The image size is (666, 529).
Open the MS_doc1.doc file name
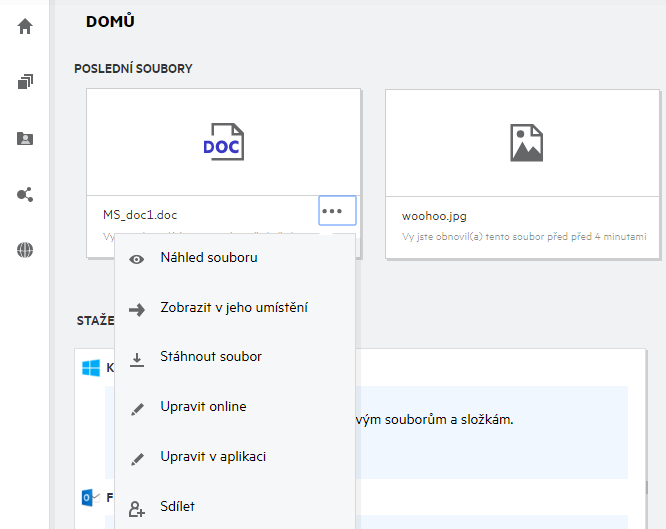140,215
